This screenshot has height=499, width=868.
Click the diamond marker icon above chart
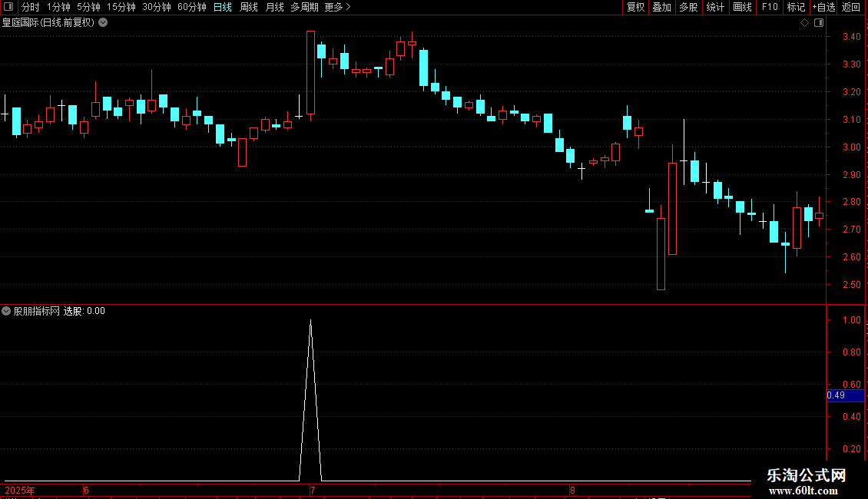point(804,23)
